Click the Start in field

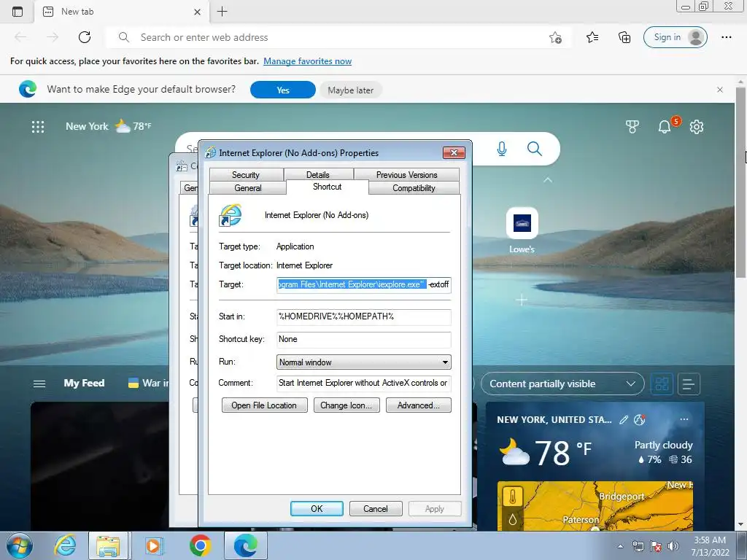click(x=363, y=316)
